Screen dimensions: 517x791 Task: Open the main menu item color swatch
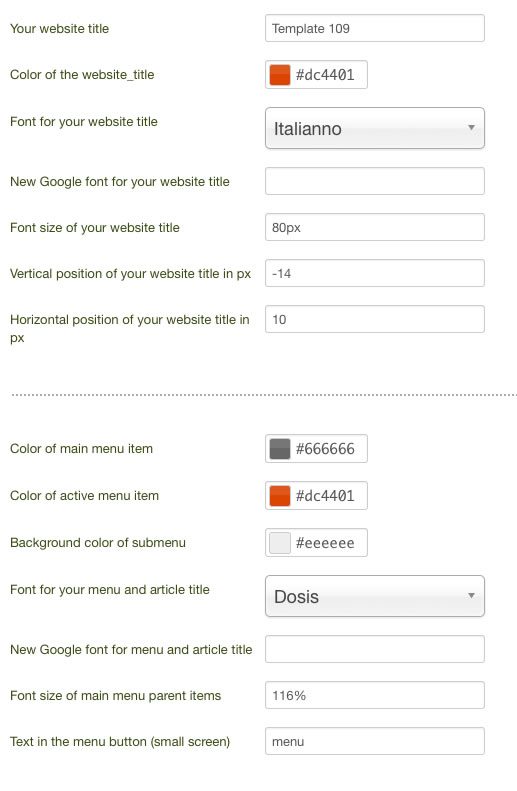280,448
